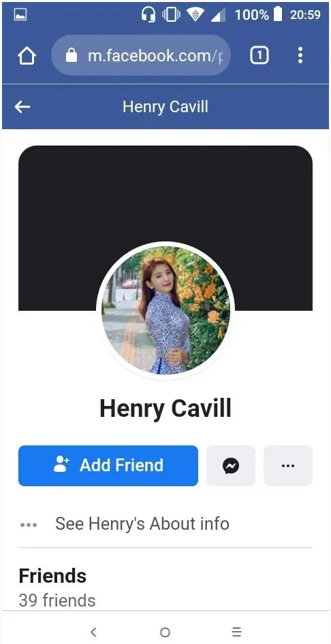
Task: Open the Friends section heading
Action: [x=52, y=575]
